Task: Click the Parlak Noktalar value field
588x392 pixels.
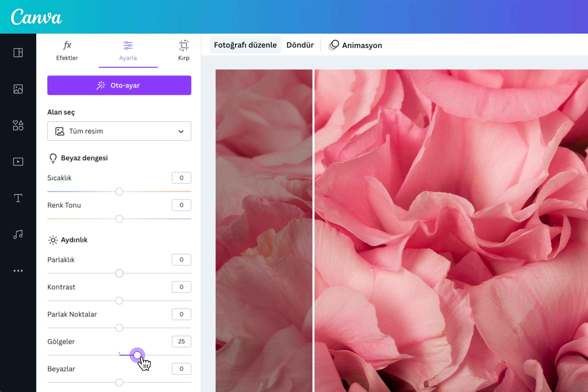Action: pos(181,314)
